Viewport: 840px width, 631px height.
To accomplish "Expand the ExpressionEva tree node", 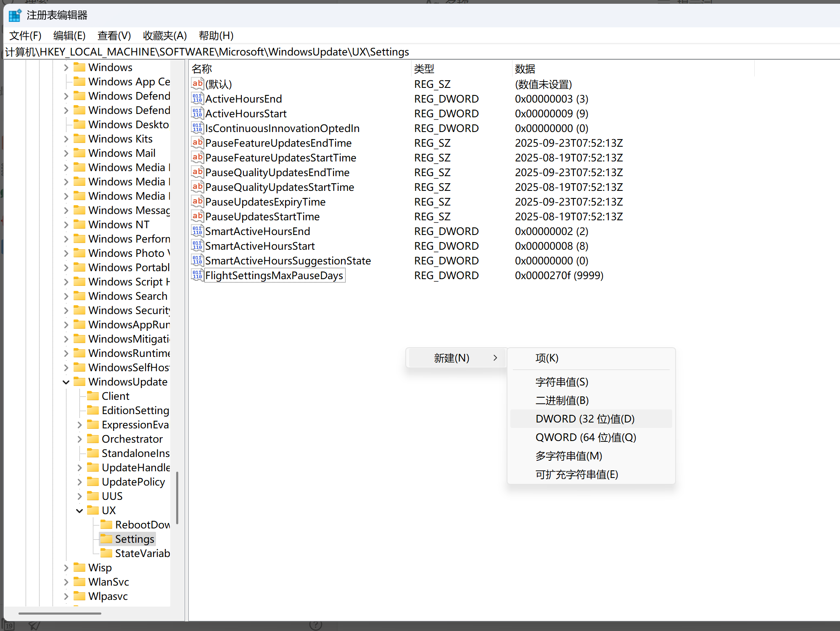I will [79, 425].
